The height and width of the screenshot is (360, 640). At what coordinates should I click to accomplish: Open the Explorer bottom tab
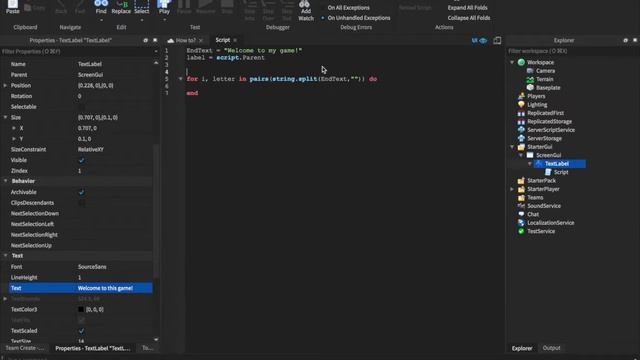coord(522,348)
